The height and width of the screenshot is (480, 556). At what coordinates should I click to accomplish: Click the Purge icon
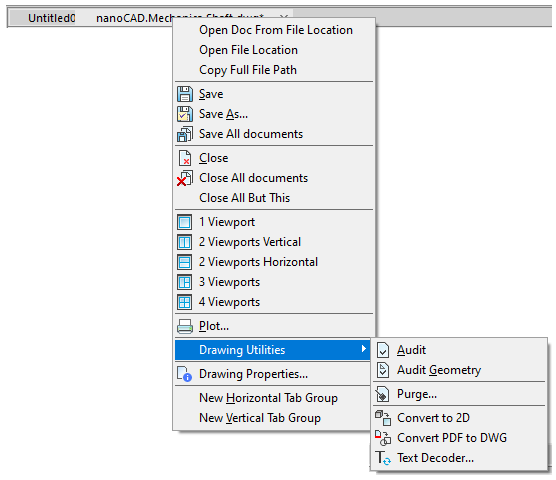click(x=383, y=394)
